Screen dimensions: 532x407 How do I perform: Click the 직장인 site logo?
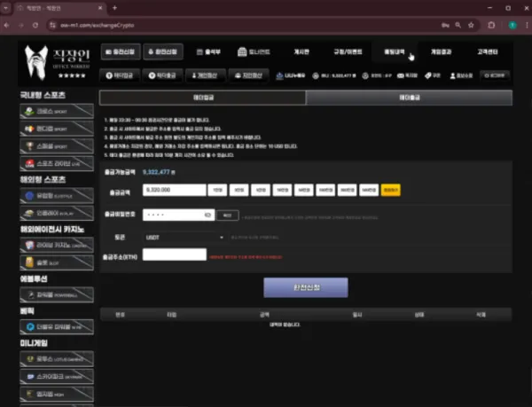(x=57, y=63)
